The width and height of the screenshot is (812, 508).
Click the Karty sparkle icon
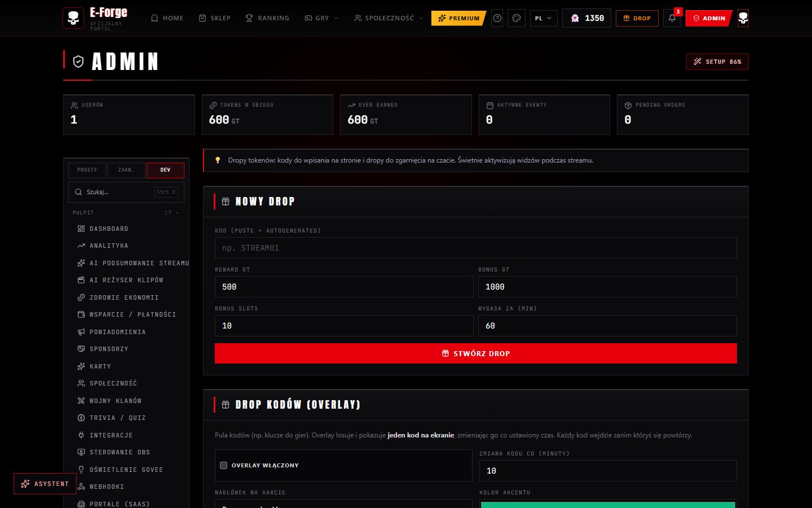coord(81,366)
